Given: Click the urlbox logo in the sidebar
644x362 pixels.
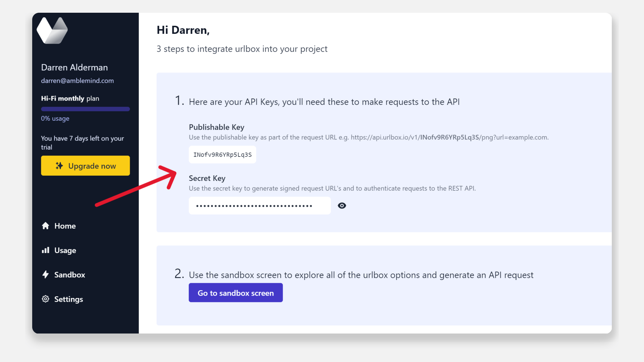Looking at the screenshot, I should [52, 30].
